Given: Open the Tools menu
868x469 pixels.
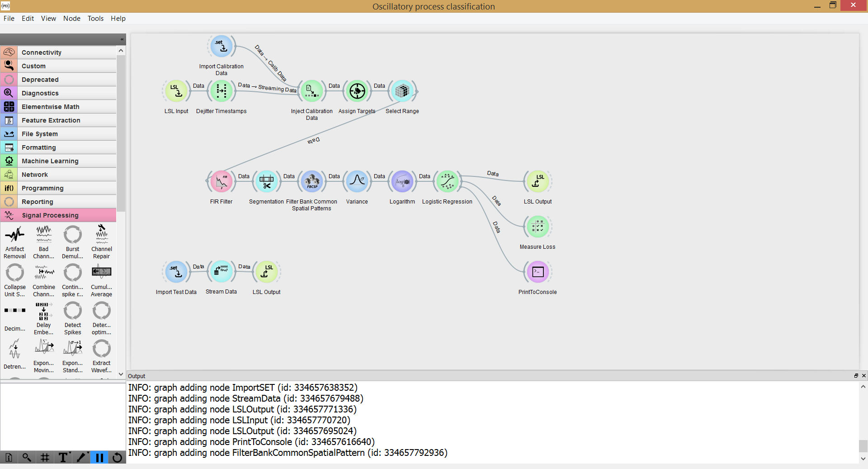Looking at the screenshot, I should [95, 19].
